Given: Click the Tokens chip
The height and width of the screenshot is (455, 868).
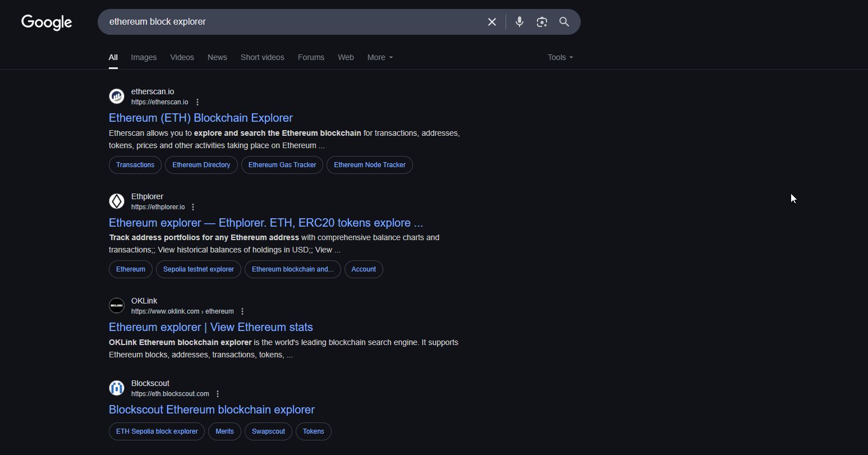Looking at the screenshot, I should (x=314, y=431).
